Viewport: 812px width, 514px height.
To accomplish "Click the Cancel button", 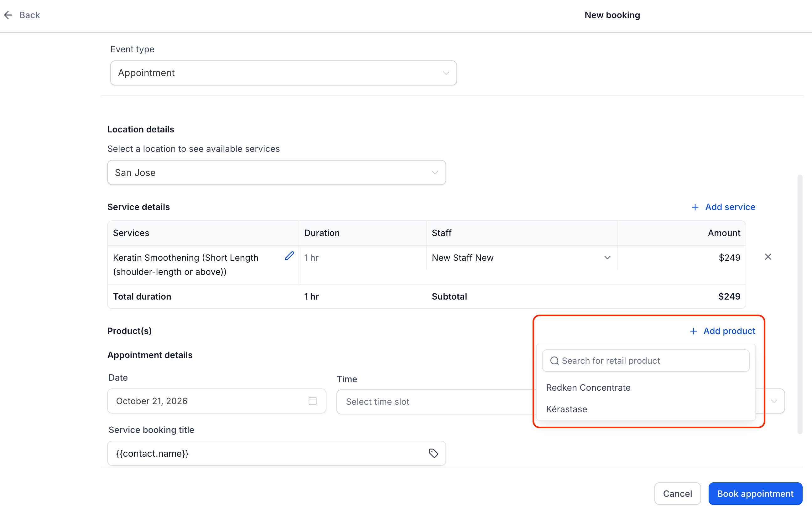I will [677, 494].
